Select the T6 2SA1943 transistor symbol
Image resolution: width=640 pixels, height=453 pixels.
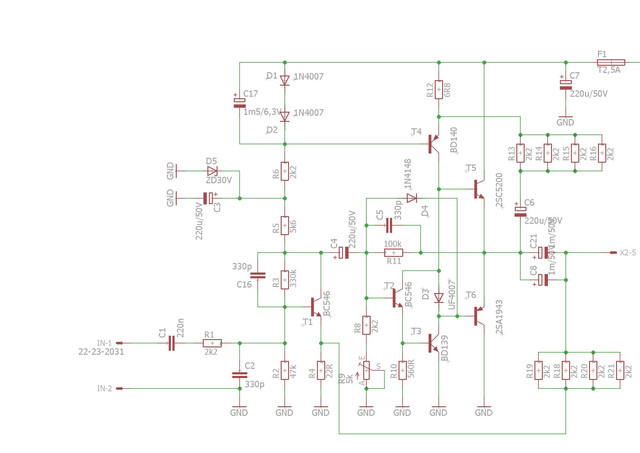tap(479, 316)
